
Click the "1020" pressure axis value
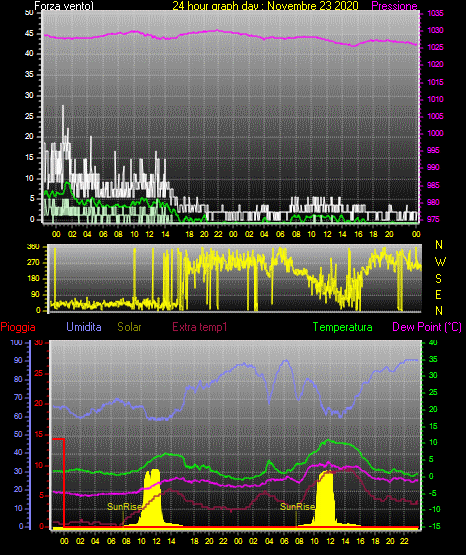435,64
